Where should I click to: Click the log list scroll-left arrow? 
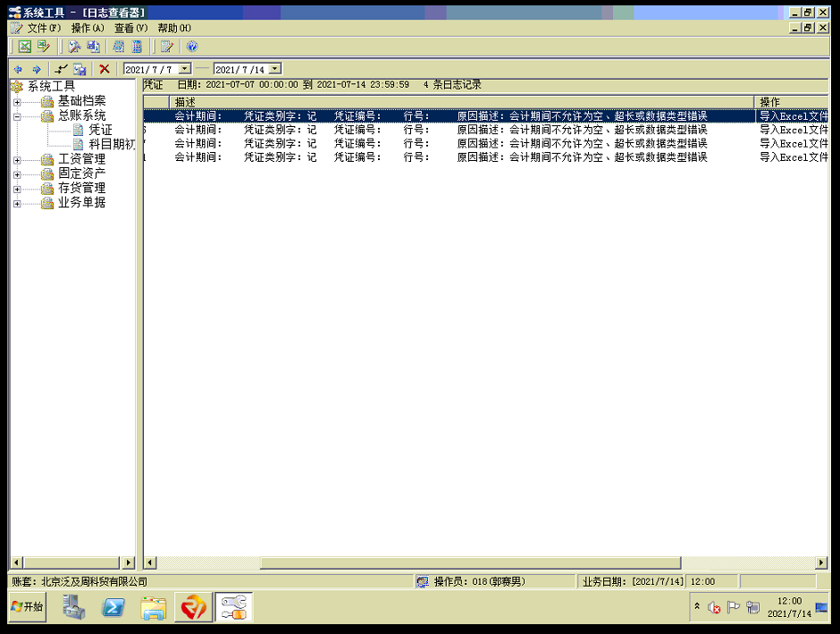(150, 562)
